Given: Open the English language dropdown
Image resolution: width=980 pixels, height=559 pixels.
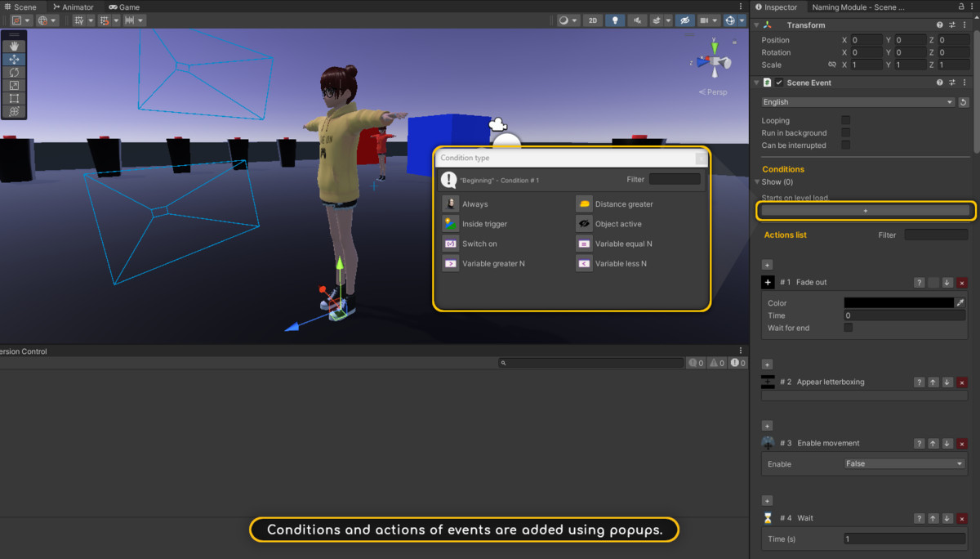Looking at the screenshot, I should tap(857, 102).
